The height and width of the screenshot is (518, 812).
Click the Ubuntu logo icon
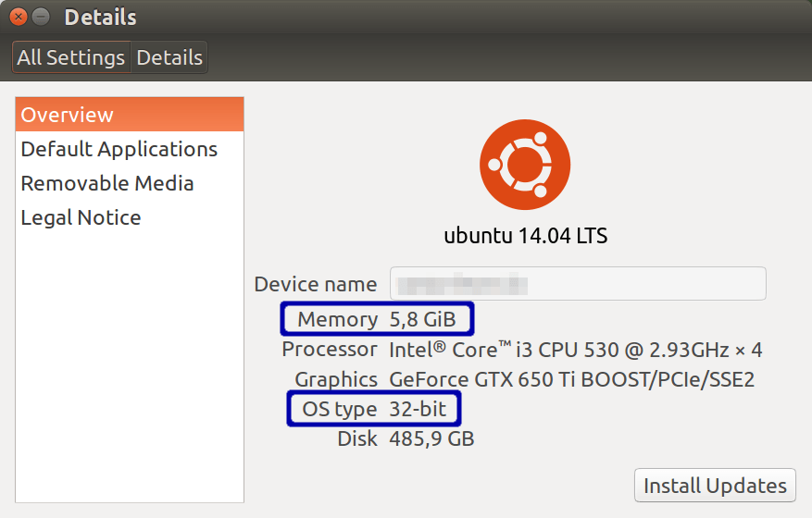525,166
